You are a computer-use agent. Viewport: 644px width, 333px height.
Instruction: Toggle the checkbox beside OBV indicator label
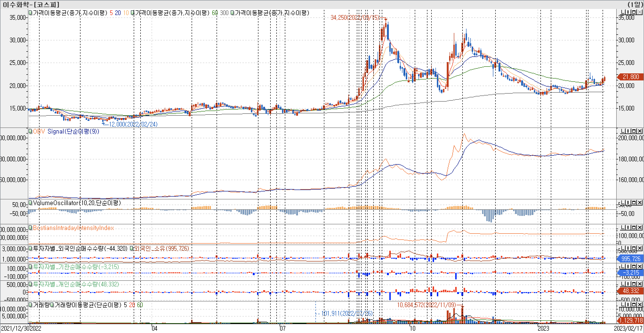[x=31, y=131]
